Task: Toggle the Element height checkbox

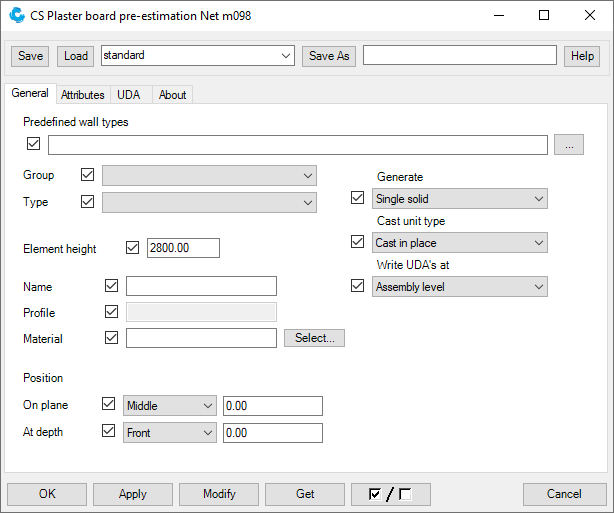Action: click(x=134, y=248)
